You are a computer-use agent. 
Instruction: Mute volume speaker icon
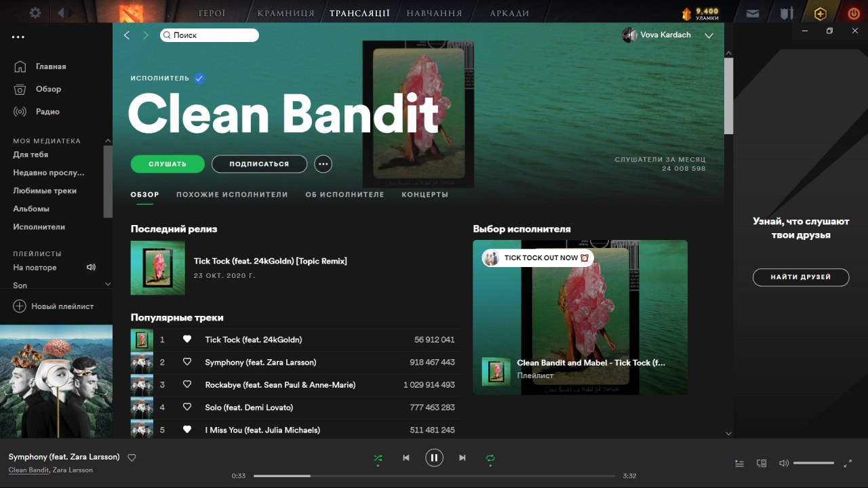pos(784,464)
